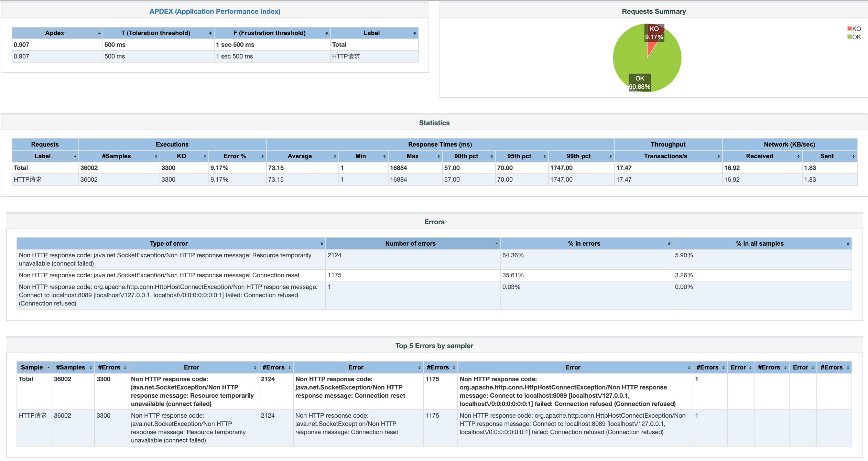Sort Top 5 Errors by Sample column
This screenshot has height=461, width=868.
click(32, 367)
